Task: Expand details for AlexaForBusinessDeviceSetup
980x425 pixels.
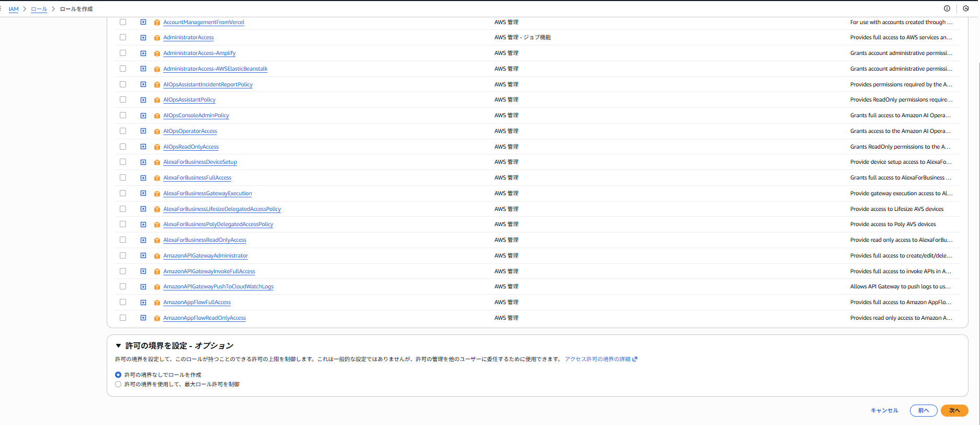Action: (143, 162)
